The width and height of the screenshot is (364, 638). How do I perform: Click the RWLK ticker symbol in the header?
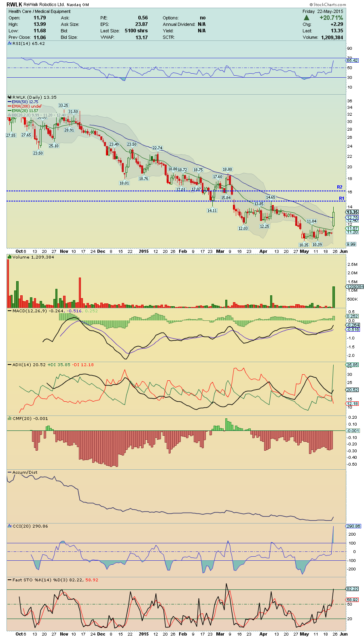(x=14, y=4)
